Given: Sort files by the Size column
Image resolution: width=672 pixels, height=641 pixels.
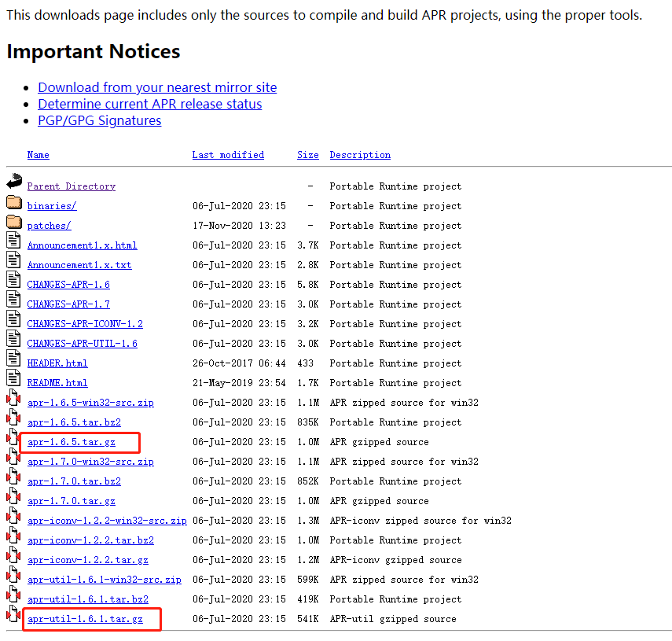Looking at the screenshot, I should pyautogui.click(x=307, y=154).
